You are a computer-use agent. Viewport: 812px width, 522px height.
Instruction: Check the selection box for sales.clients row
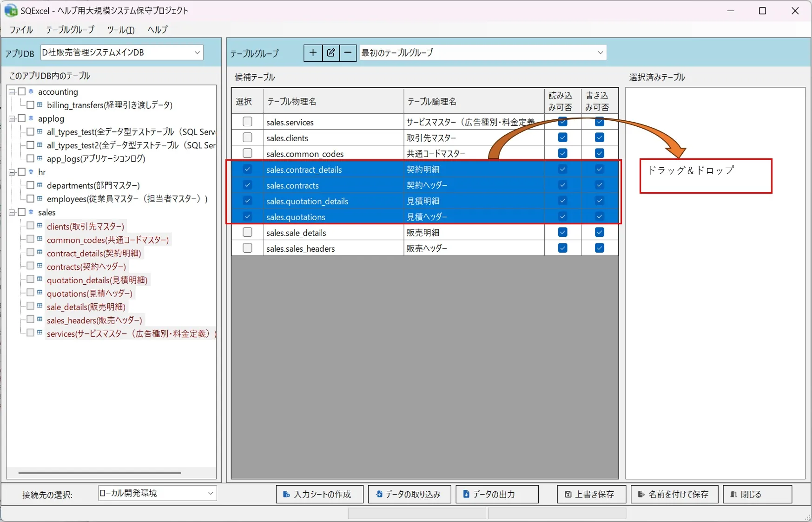coord(247,137)
